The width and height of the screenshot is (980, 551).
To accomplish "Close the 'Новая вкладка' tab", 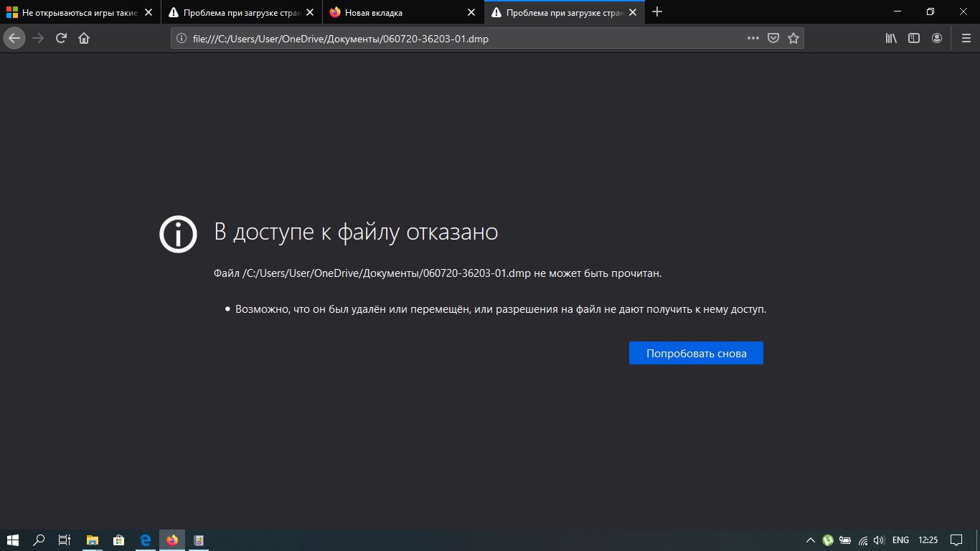I will (x=471, y=12).
